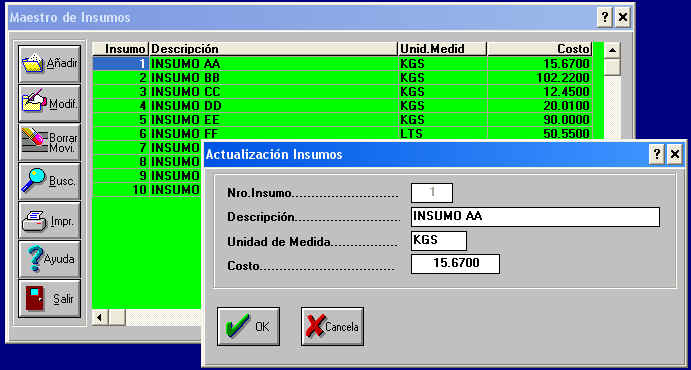Click the Borrar Movi. eraser button
This screenshot has width=691, height=370.
point(49,142)
